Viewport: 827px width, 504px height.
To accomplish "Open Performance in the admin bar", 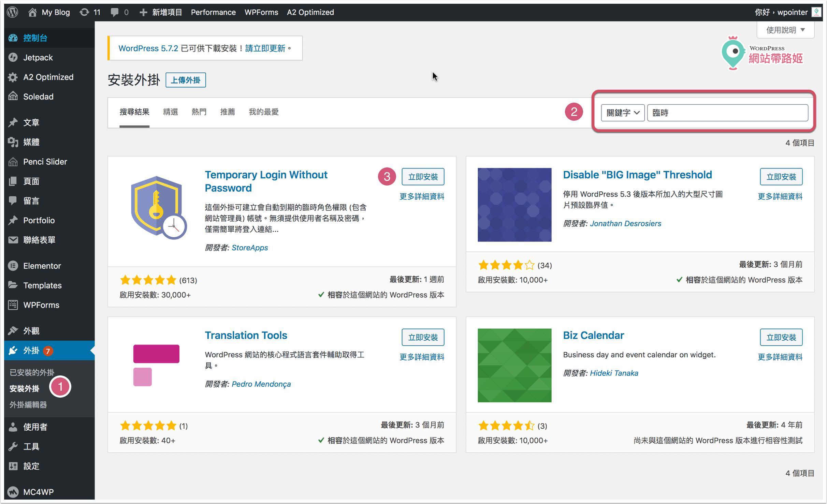I will click(213, 12).
